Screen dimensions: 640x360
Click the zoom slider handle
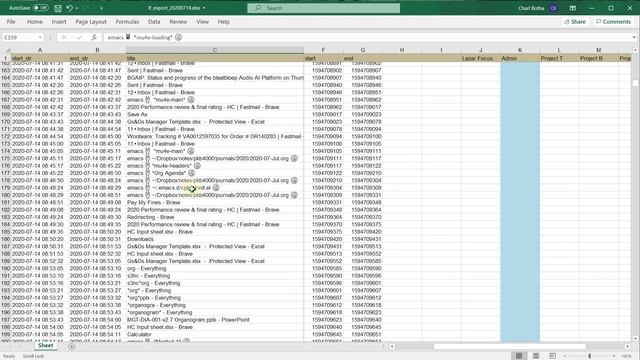tap(589, 356)
